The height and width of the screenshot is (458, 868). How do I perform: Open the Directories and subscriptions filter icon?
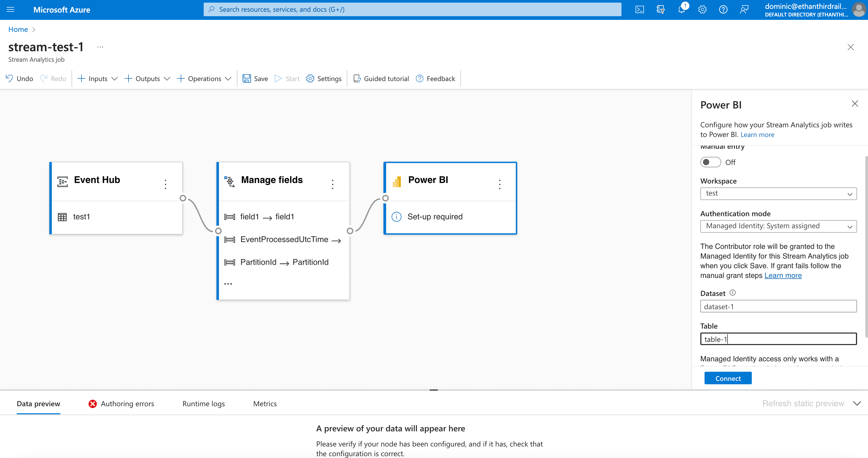click(660, 9)
